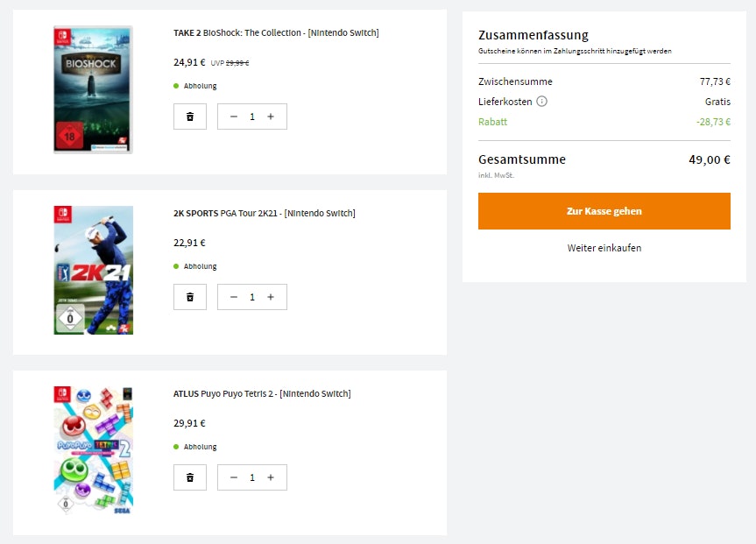Open the PGA Tour 2K21 cover image
Viewport: 756px width, 544px height.
tap(93, 270)
